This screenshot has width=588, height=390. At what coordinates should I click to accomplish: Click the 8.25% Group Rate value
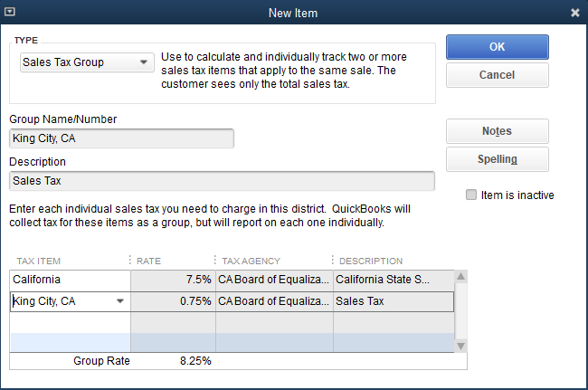point(195,361)
